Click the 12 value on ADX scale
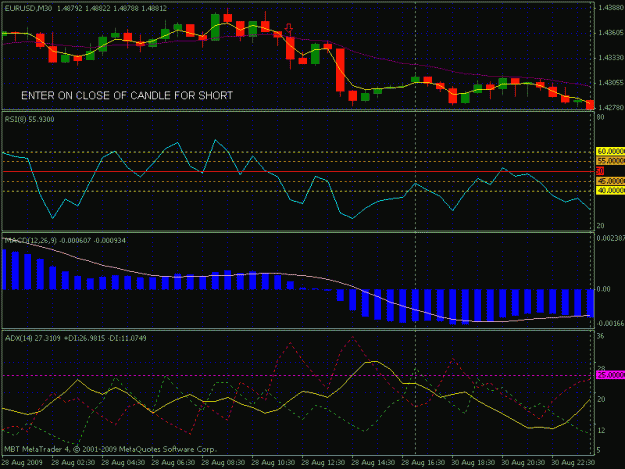The height and width of the screenshot is (469, 625). (601, 431)
